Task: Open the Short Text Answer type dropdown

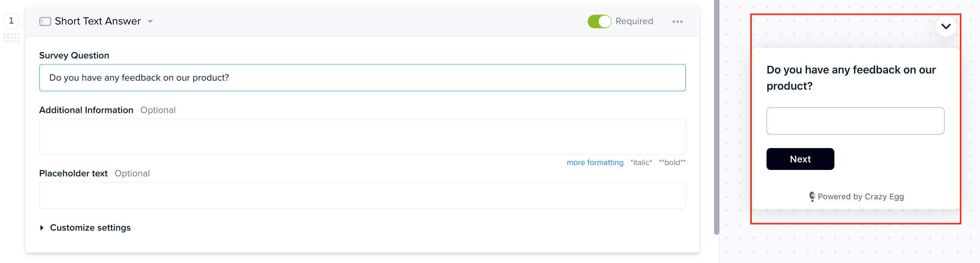Action: coord(151,21)
